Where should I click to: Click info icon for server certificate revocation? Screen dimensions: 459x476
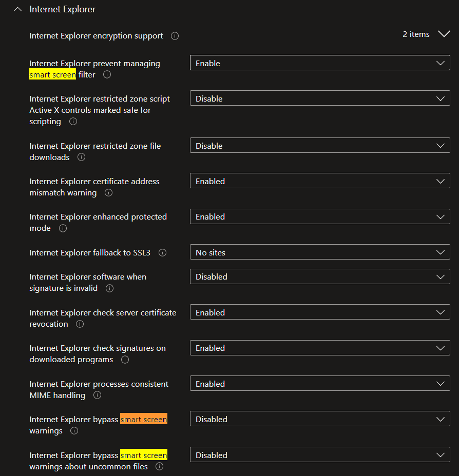click(80, 324)
